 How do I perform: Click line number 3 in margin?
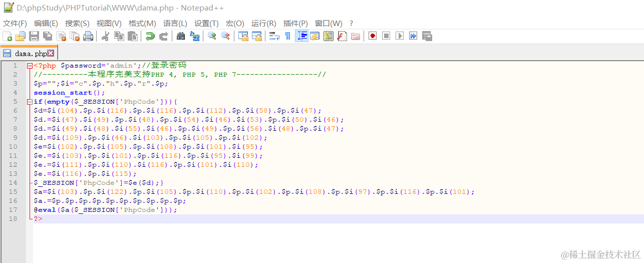15,84
